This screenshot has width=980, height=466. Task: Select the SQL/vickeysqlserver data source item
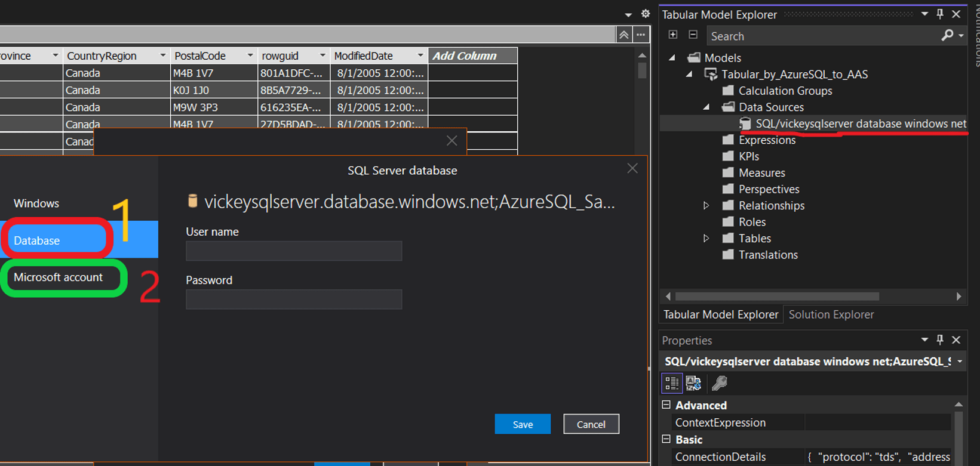click(x=860, y=124)
